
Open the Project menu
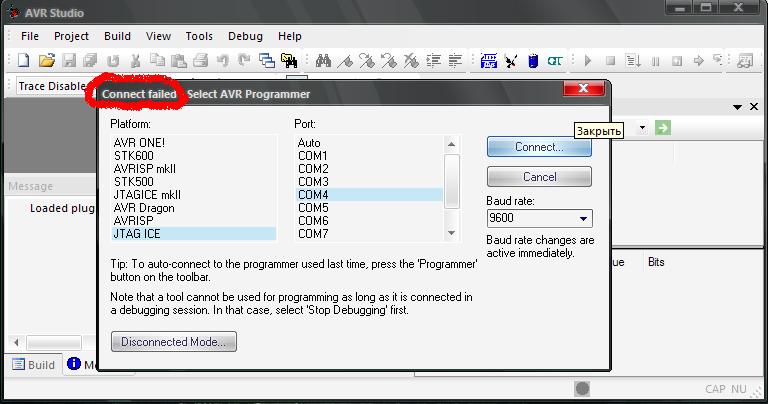pyautogui.click(x=72, y=36)
